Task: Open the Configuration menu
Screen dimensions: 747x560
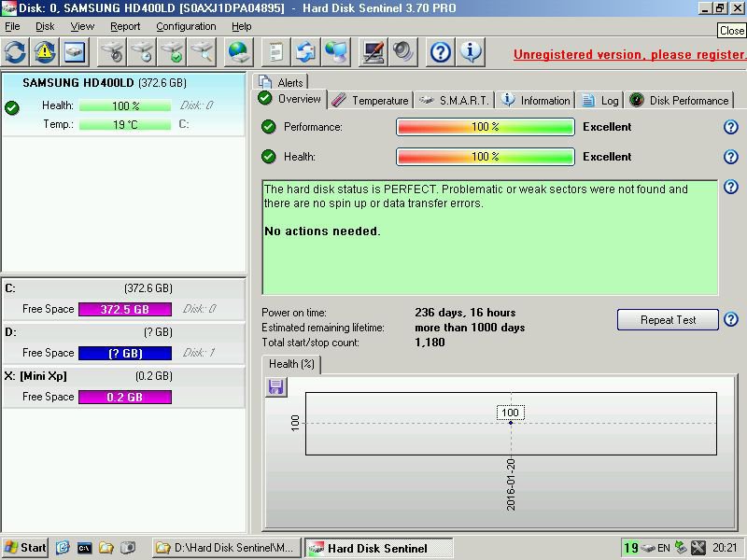Action: pos(186,27)
